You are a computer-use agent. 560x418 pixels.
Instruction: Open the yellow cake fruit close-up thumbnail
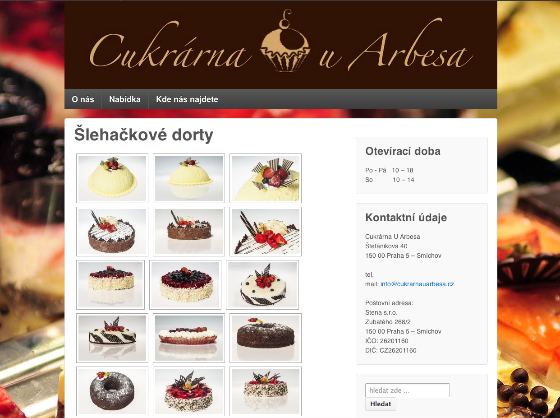coord(265,178)
